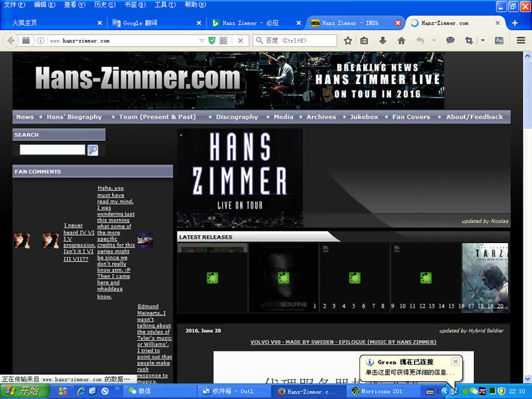Open the Discography page
The height and width of the screenshot is (399, 532).
tap(237, 117)
